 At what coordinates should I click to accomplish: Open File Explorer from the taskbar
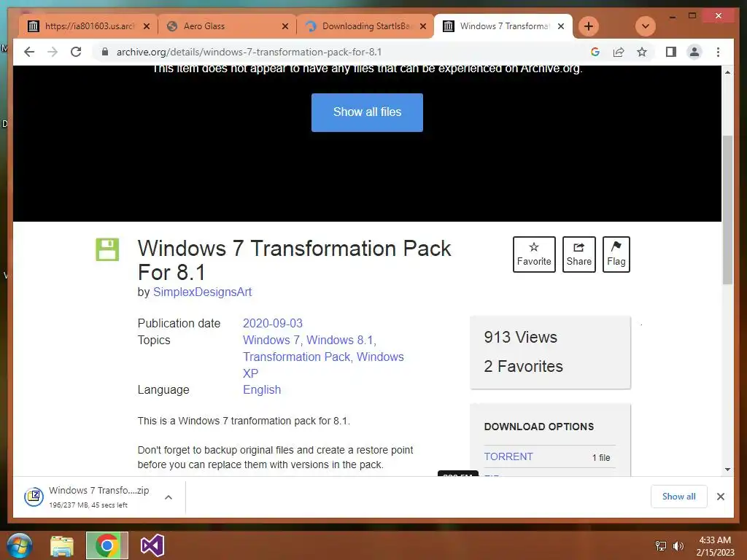63,545
